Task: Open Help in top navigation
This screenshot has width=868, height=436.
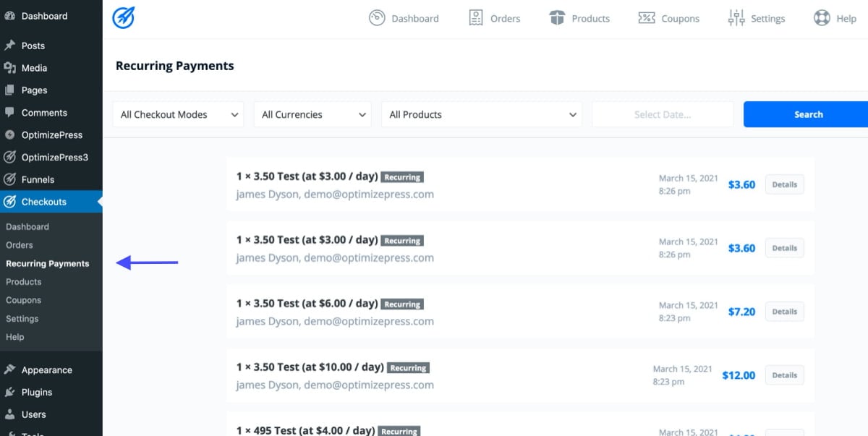Action: point(835,18)
